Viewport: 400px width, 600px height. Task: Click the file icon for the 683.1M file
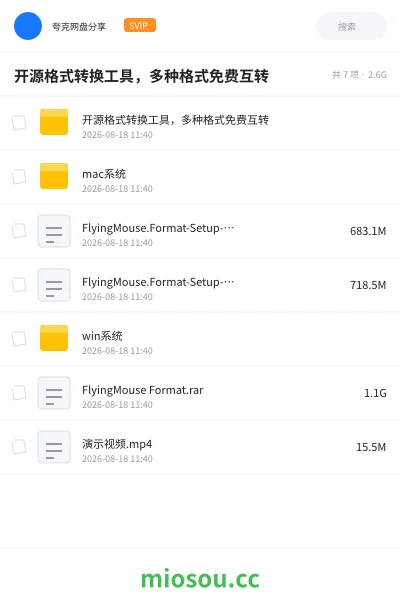tap(54, 231)
